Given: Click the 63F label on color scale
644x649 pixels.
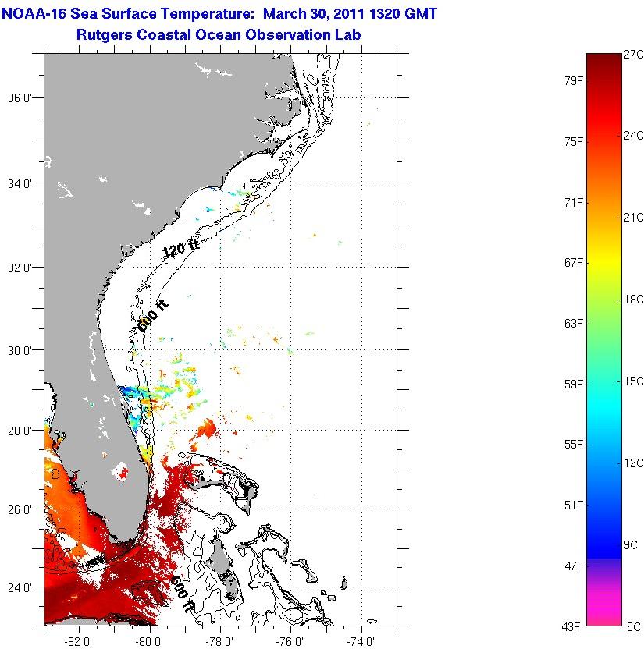Looking at the screenshot, I should 573,323.
